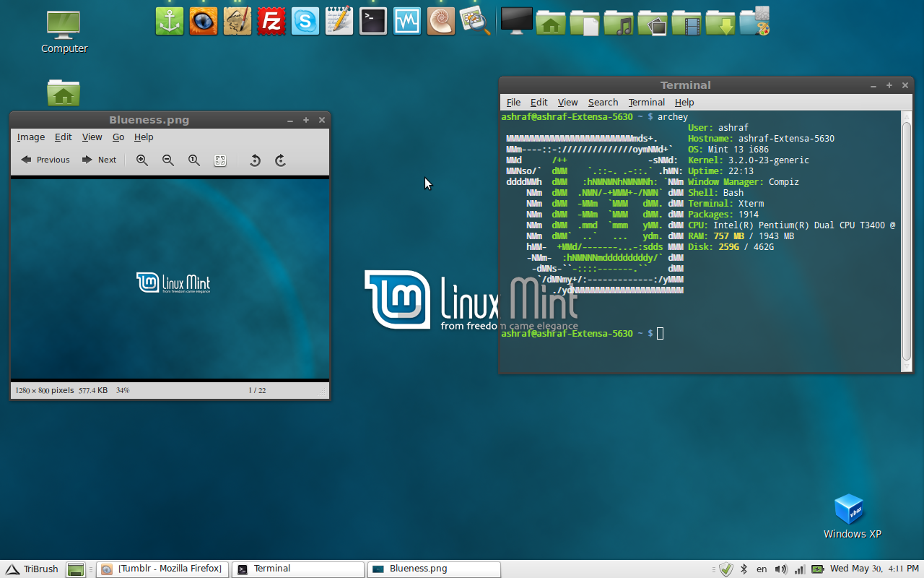Click the show desktop panel button
The width and height of the screenshot is (924, 578).
pos(76,570)
